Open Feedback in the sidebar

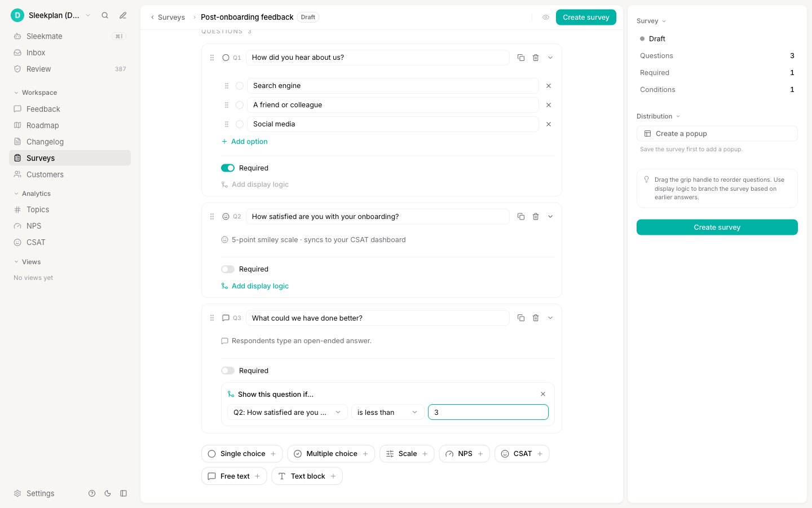(x=70, y=109)
